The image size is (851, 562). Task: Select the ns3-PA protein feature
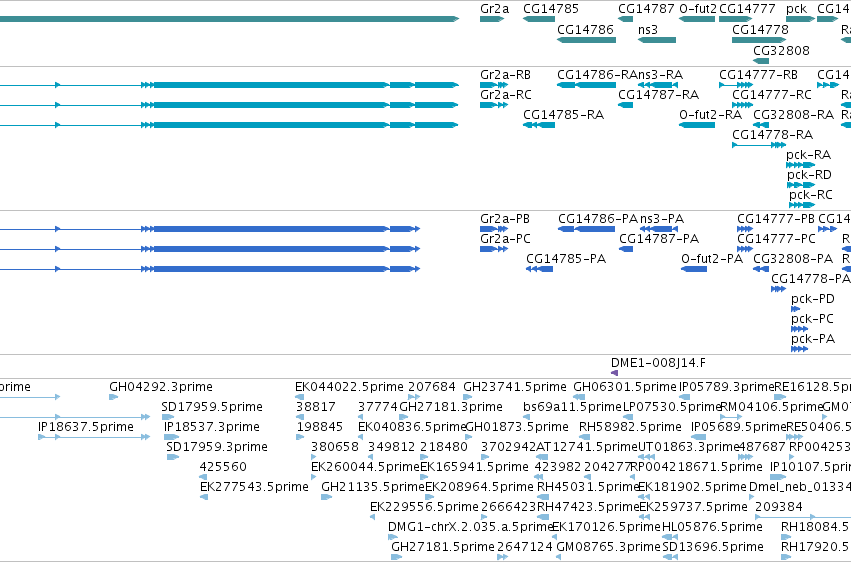(x=659, y=229)
